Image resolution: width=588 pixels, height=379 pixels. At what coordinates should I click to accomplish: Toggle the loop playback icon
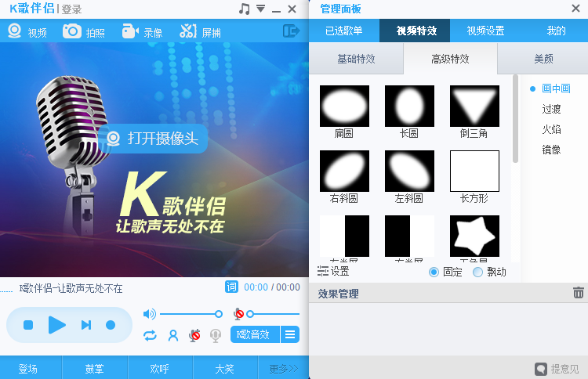150,335
